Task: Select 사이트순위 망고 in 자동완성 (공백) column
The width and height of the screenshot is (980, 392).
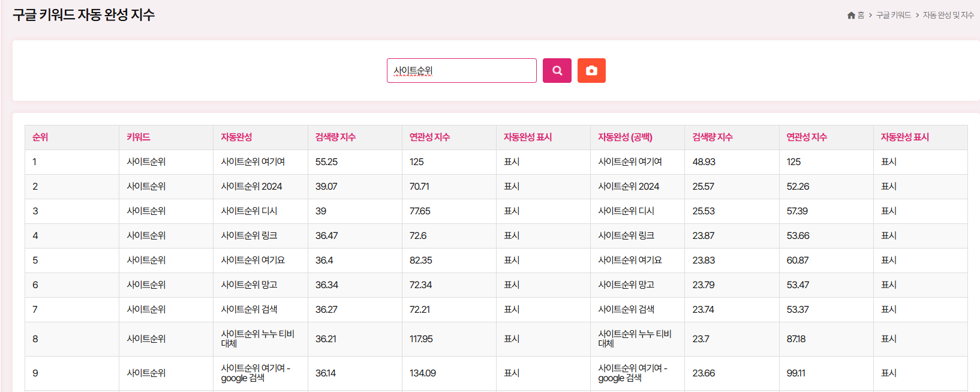Action: click(x=626, y=285)
